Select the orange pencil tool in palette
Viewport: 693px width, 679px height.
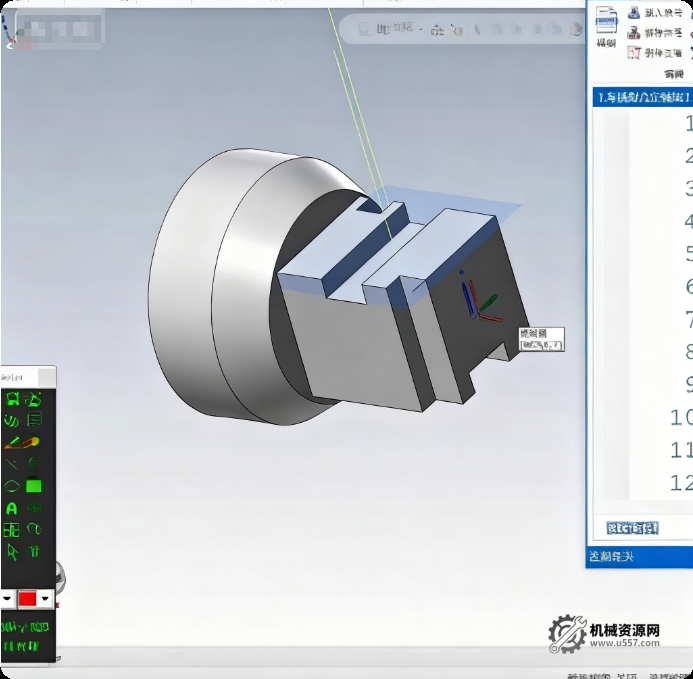point(12,442)
